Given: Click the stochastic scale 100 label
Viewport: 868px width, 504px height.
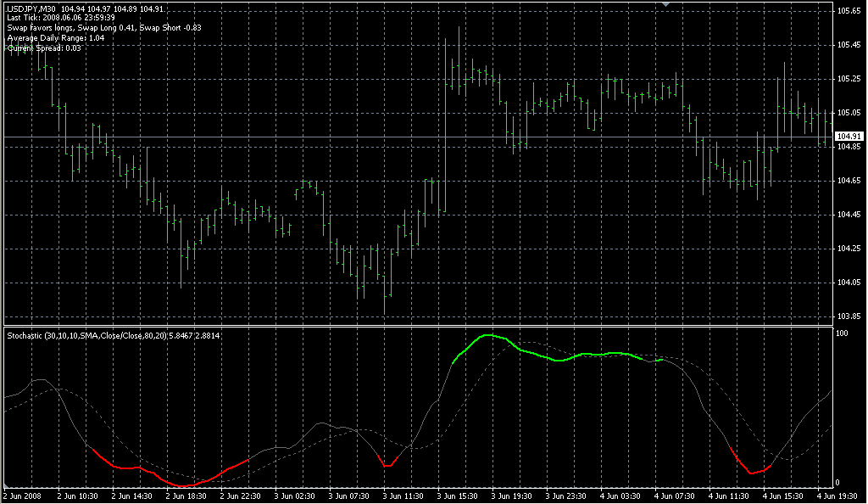Looking at the screenshot, I should [x=842, y=334].
